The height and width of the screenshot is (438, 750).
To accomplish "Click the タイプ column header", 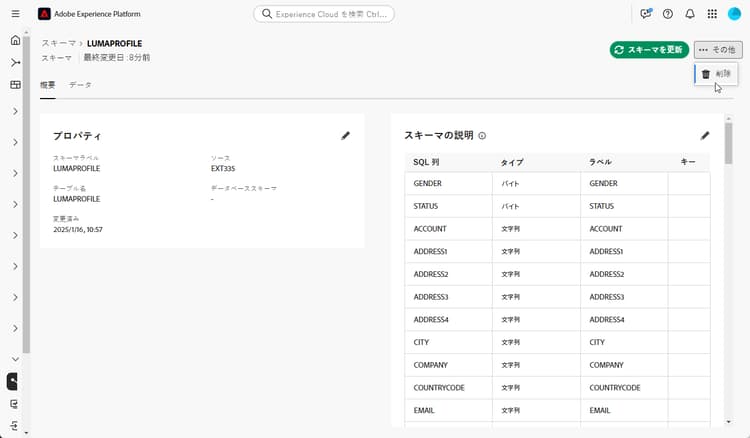I will coord(512,162).
